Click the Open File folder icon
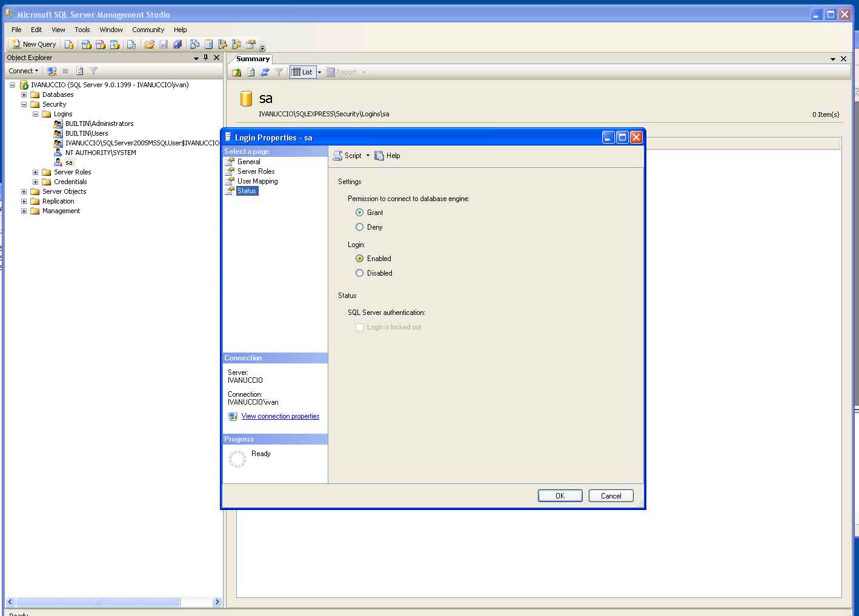The image size is (859, 616). pos(149,44)
